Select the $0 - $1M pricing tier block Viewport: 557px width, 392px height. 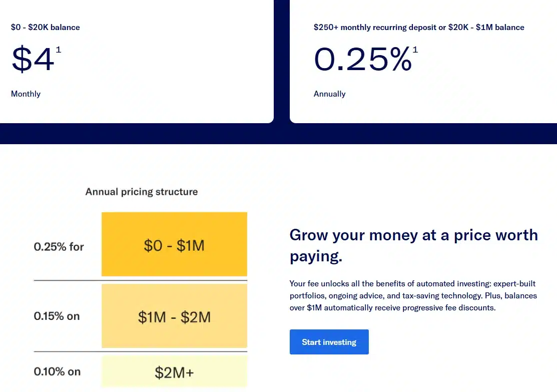174,244
